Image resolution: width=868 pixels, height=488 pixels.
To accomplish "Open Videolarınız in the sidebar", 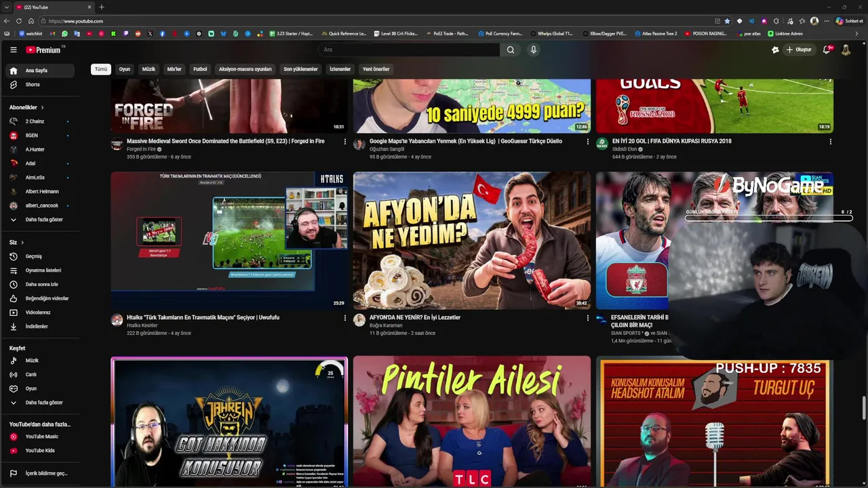I will click(41, 312).
